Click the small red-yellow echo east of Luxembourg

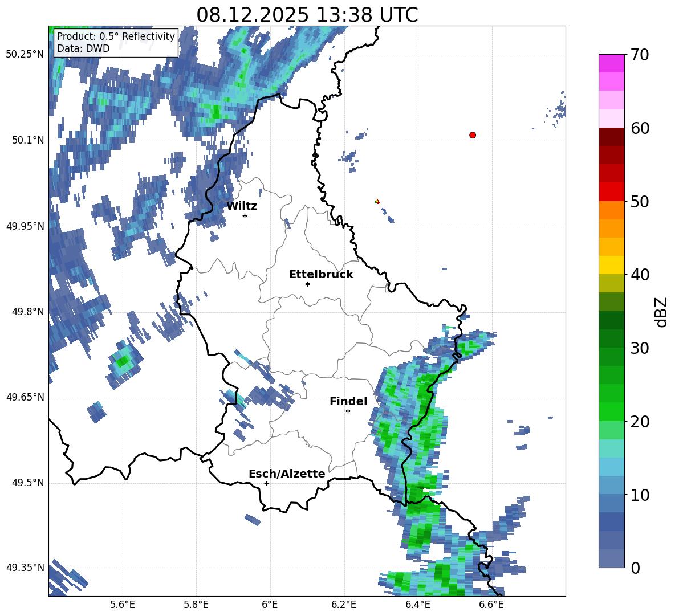click(377, 201)
